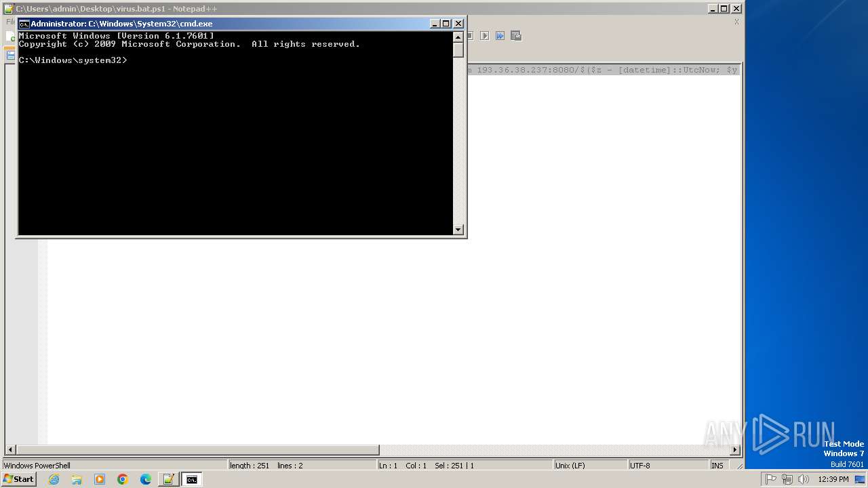Click the Run macro multiple times icon
This screenshot has width=868, height=488.
point(500,35)
